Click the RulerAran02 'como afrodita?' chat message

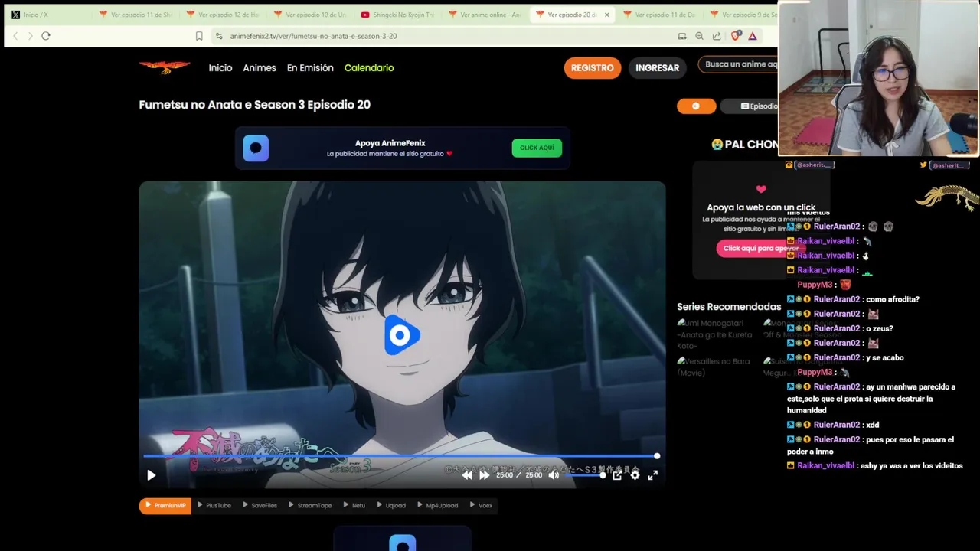pos(853,299)
